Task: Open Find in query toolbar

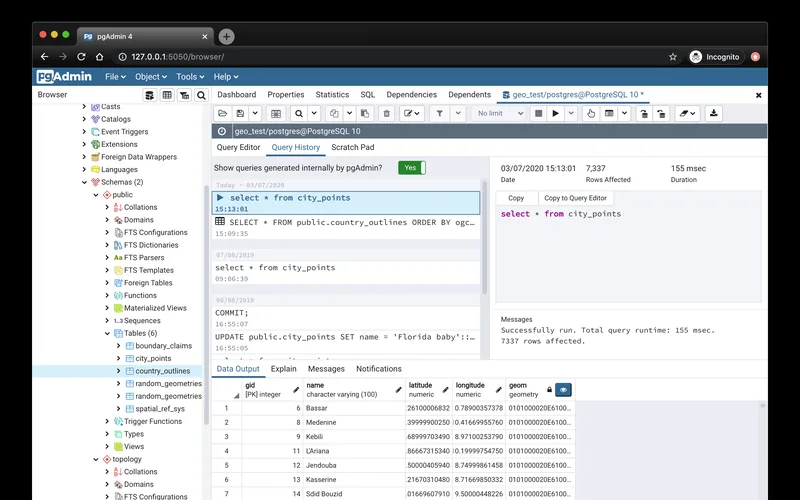Action: tap(299, 113)
